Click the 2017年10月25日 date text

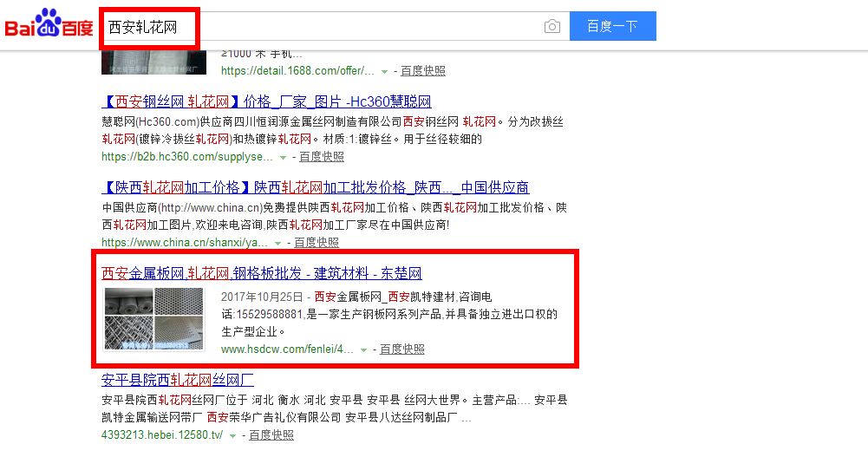pos(262,297)
